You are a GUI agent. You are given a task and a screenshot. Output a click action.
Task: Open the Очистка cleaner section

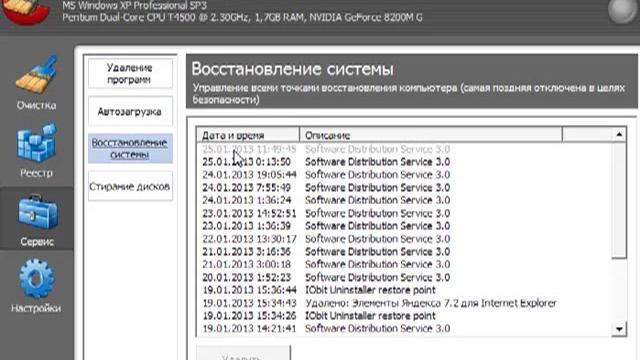pyautogui.click(x=36, y=82)
